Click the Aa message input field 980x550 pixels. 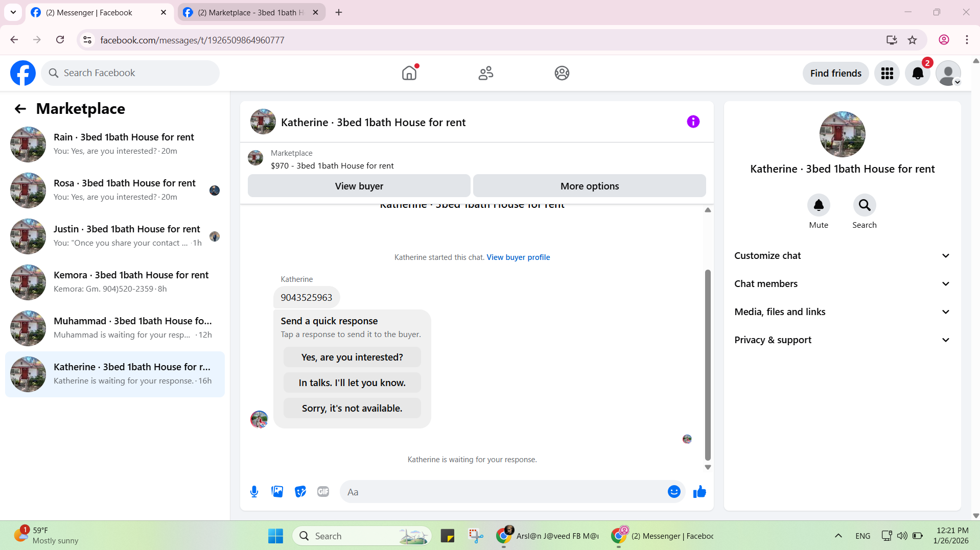click(503, 492)
